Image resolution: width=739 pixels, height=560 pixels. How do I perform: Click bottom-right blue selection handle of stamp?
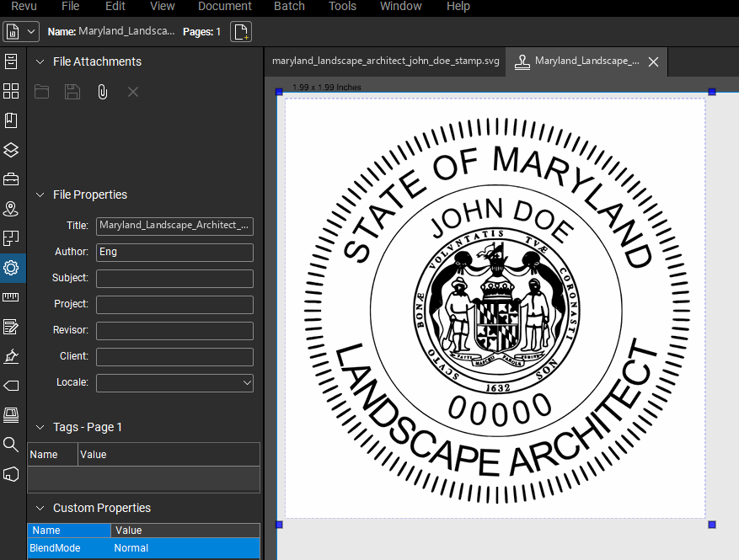tap(712, 524)
